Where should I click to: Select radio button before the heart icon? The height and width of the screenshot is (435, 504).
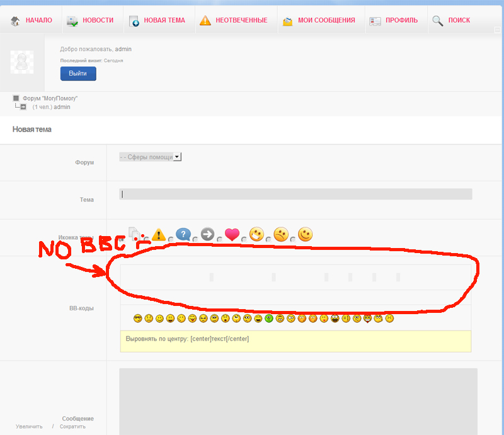(220, 239)
